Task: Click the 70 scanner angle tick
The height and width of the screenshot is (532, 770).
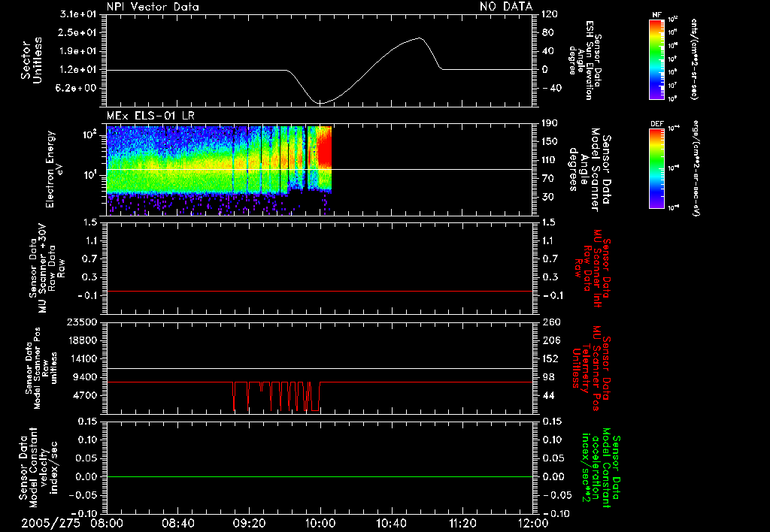Action: coord(547,178)
